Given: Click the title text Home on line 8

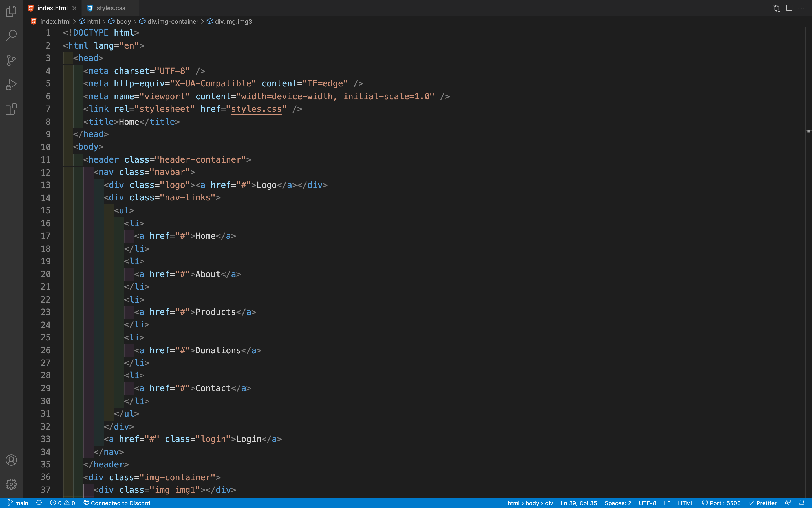Looking at the screenshot, I should pos(129,122).
